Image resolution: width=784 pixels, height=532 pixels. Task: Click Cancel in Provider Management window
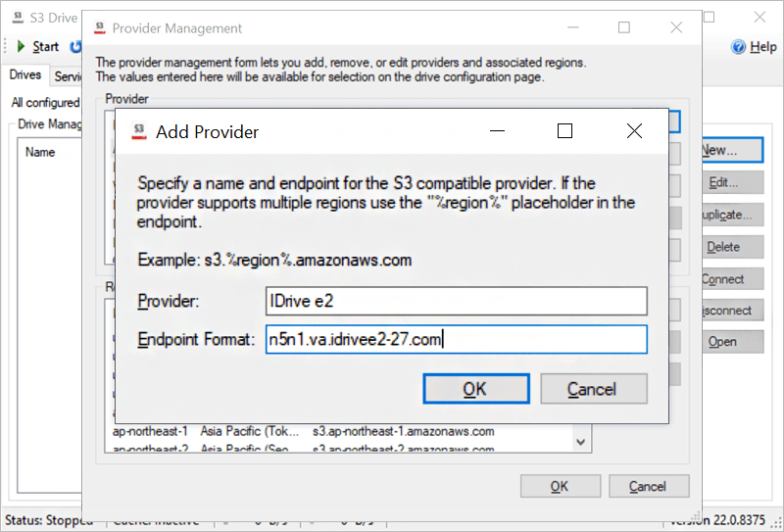pos(649,486)
